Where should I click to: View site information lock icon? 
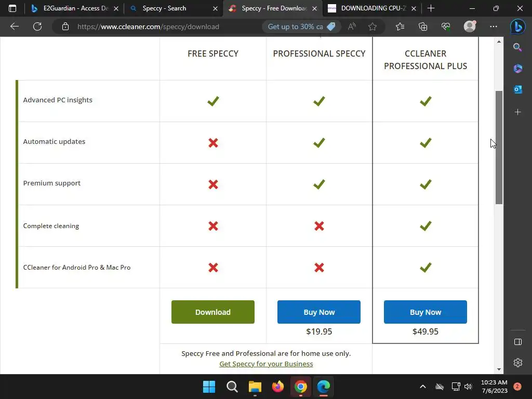point(65,26)
